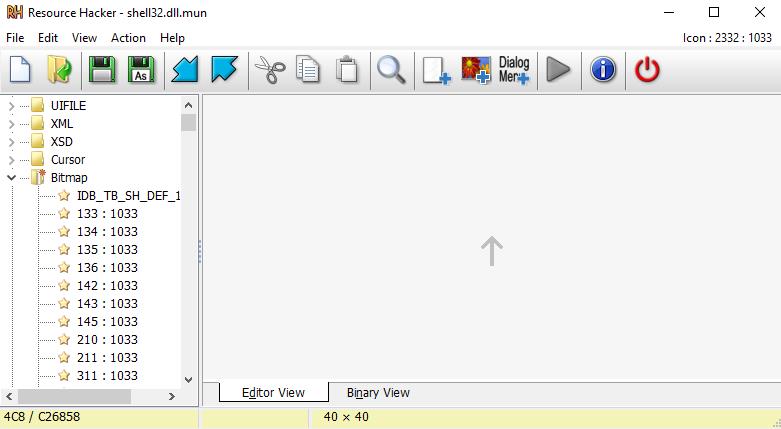Select bitmap resource 211 : 1033
This screenshot has height=429, width=781.
click(107, 357)
